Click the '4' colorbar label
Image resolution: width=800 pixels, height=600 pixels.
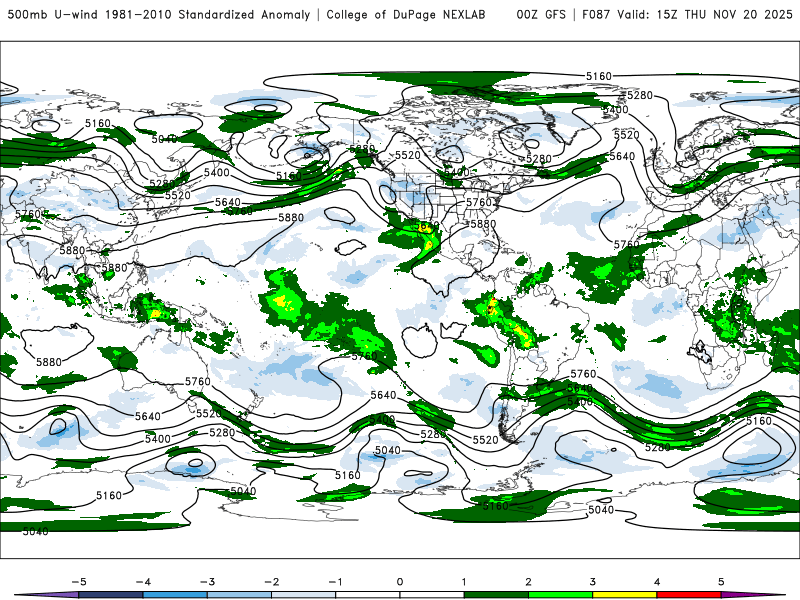pos(657,582)
